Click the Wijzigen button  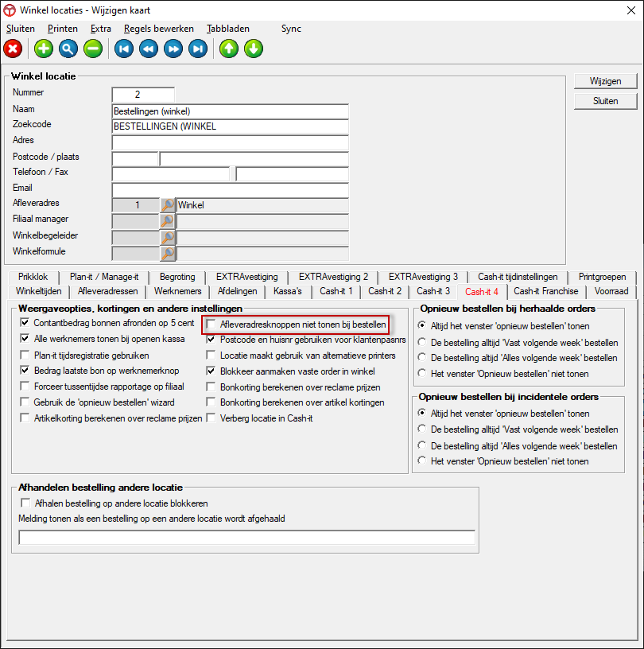pos(606,81)
